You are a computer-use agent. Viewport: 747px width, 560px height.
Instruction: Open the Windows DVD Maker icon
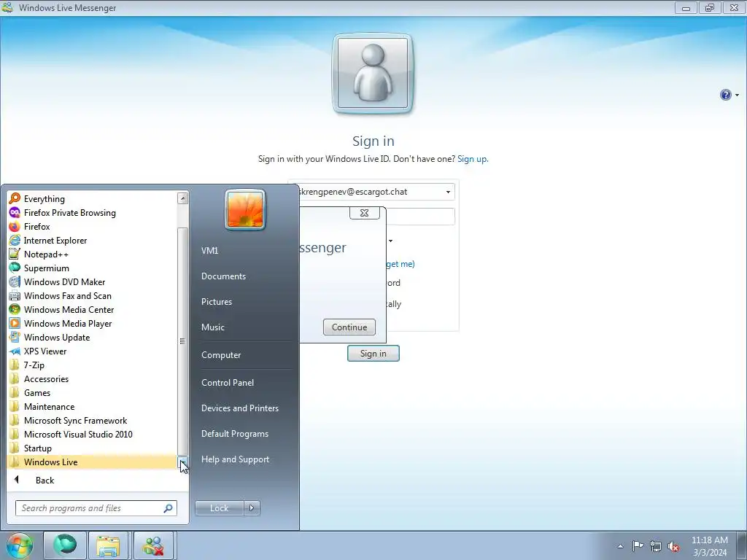coord(15,282)
